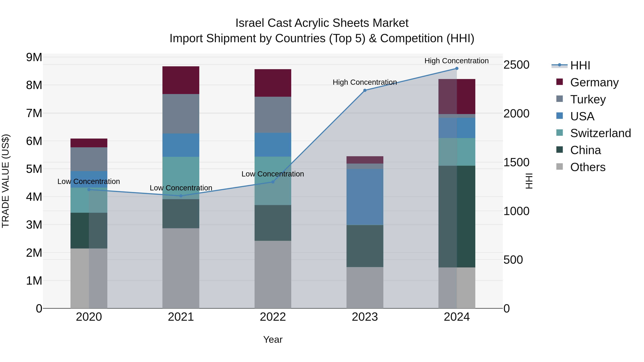Click the TRADE VALUE (US$) axis title
This screenshot has width=644, height=362.
tap(6, 181)
